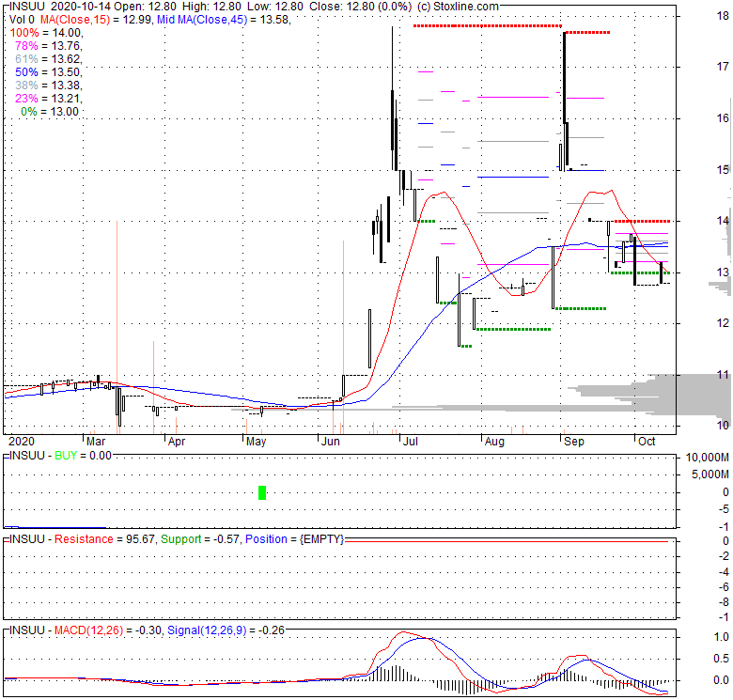Viewport: 733px width, 700px height.
Task: Click the Oct month label on the time axis
Action: tap(647, 441)
